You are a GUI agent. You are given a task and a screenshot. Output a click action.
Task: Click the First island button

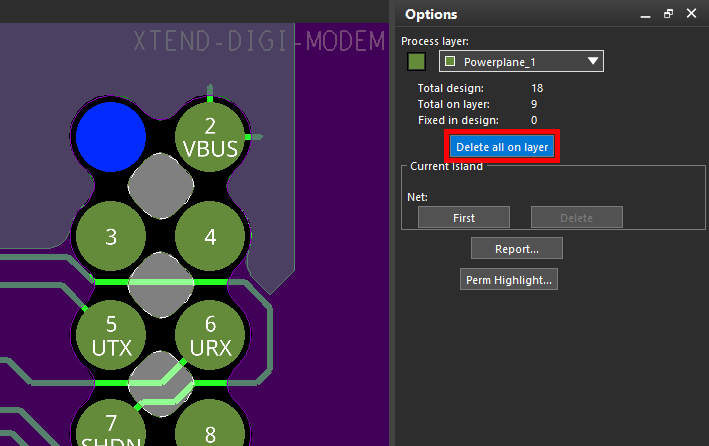tap(464, 218)
